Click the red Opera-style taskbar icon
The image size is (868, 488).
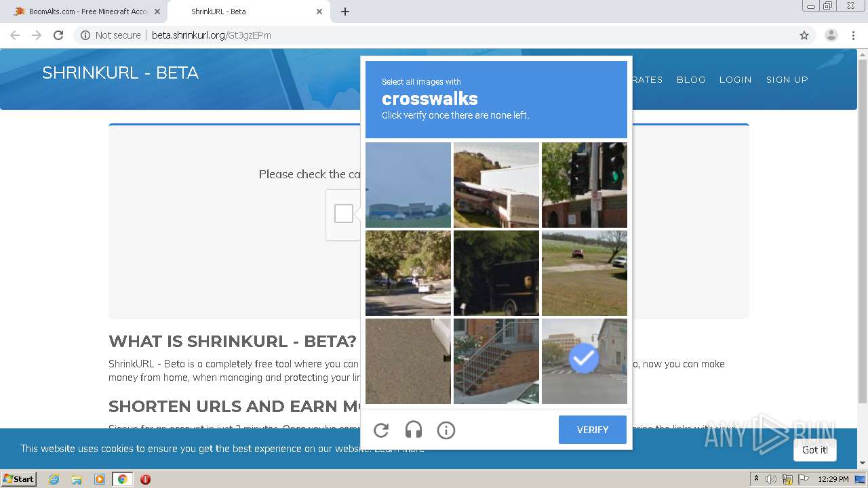pyautogui.click(x=145, y=479)
